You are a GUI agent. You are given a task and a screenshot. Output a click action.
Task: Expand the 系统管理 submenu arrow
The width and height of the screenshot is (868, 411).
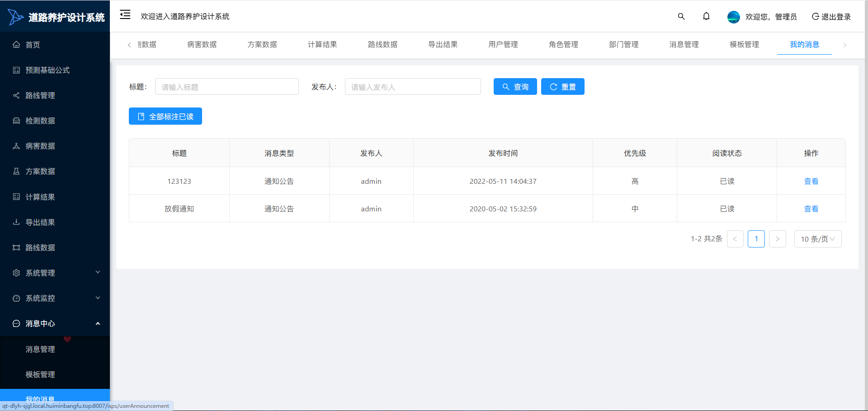coord(98,272)
